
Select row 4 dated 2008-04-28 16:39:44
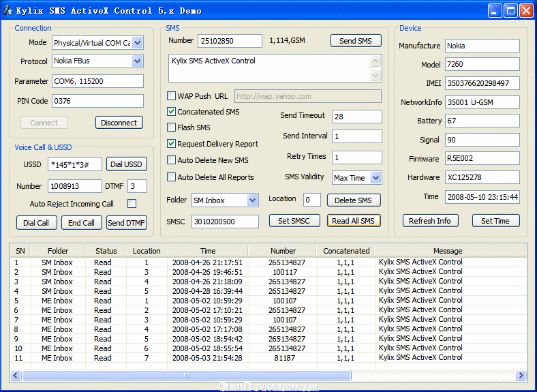268,291
